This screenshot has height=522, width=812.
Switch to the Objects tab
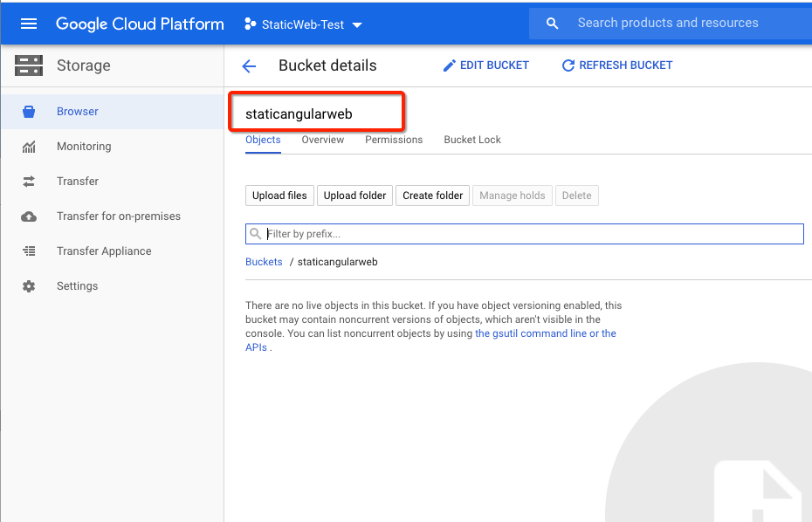[263, 140]
